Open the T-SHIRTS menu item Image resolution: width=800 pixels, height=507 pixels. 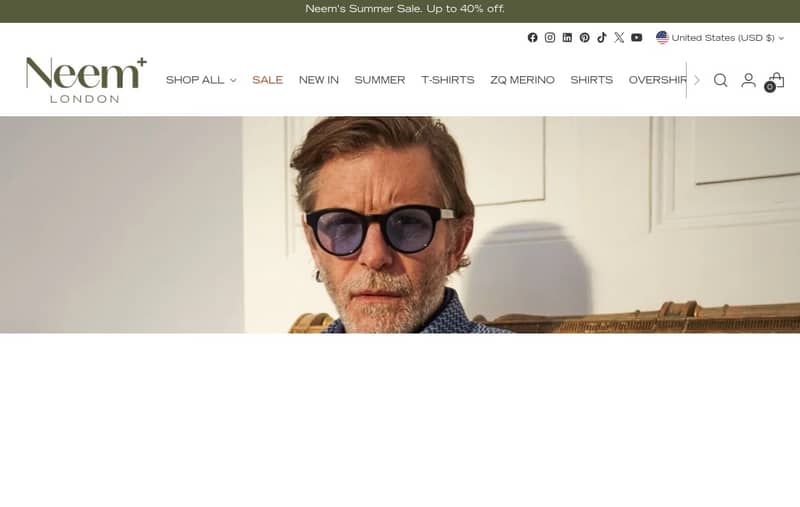tap(447, 80)
